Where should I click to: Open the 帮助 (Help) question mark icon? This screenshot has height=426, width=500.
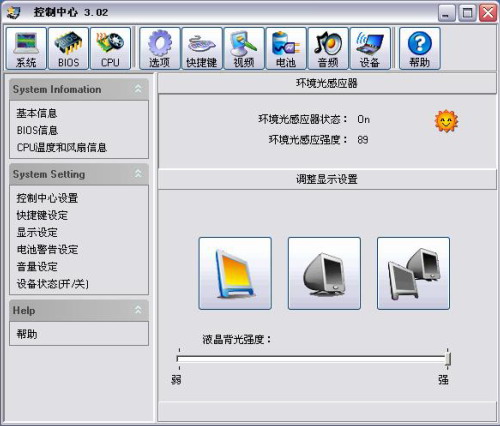(x=420, y=49)
